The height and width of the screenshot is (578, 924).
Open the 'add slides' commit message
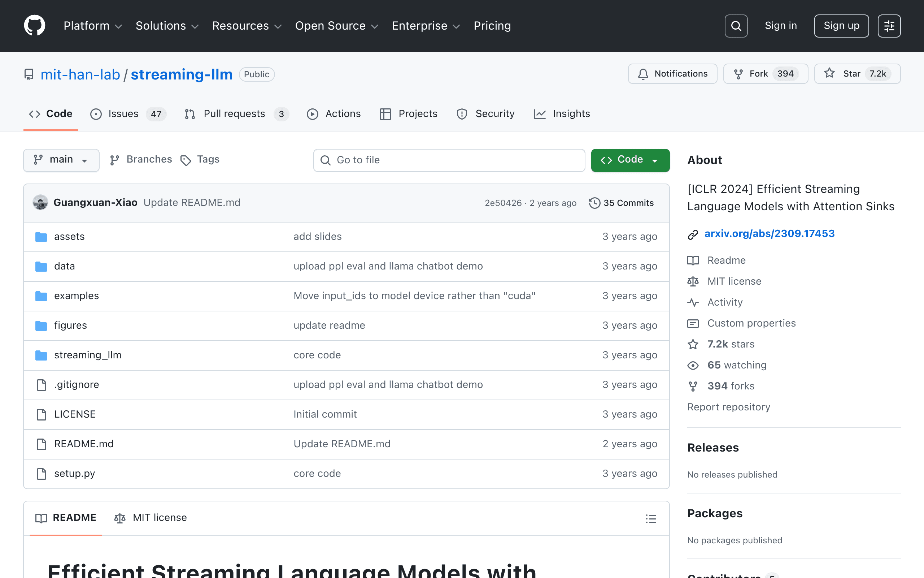317,237
